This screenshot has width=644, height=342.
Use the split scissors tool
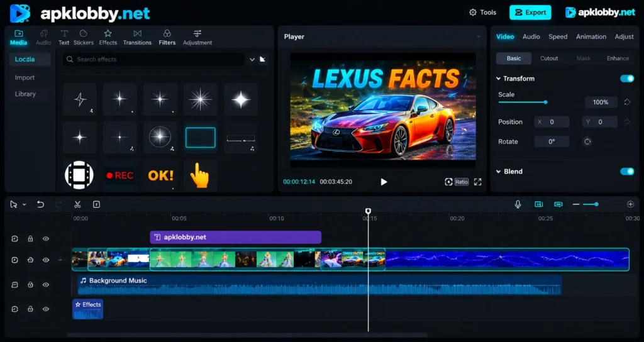coord(77,204)
